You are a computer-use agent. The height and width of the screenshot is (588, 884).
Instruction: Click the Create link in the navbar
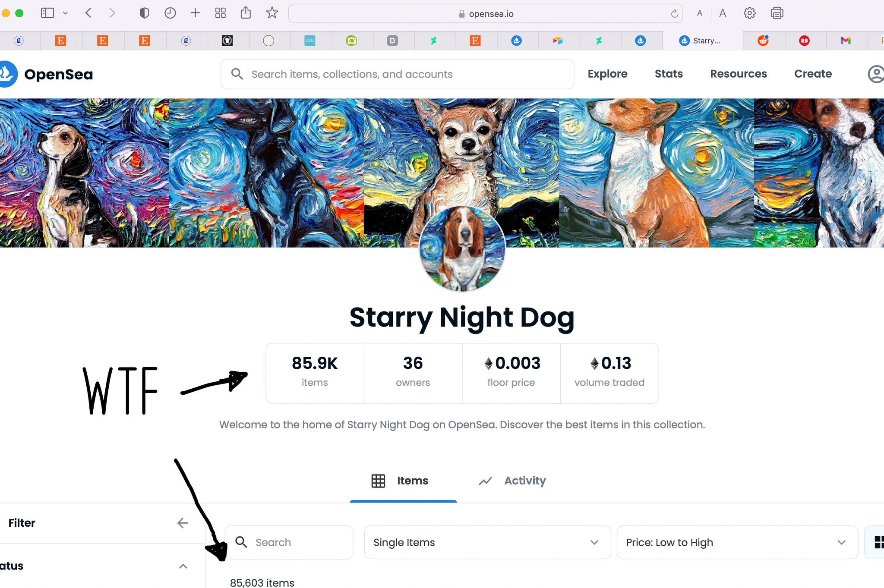click(813, 74)
